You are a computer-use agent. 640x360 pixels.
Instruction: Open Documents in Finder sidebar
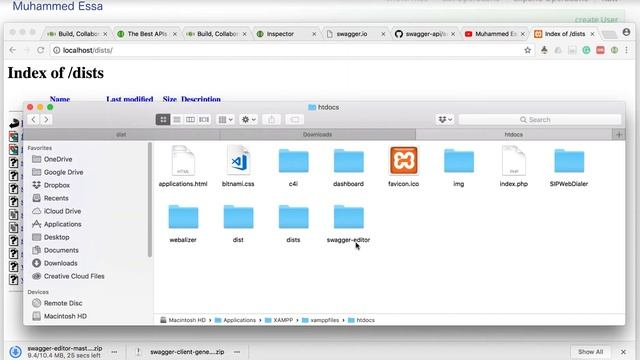point(61,250)
